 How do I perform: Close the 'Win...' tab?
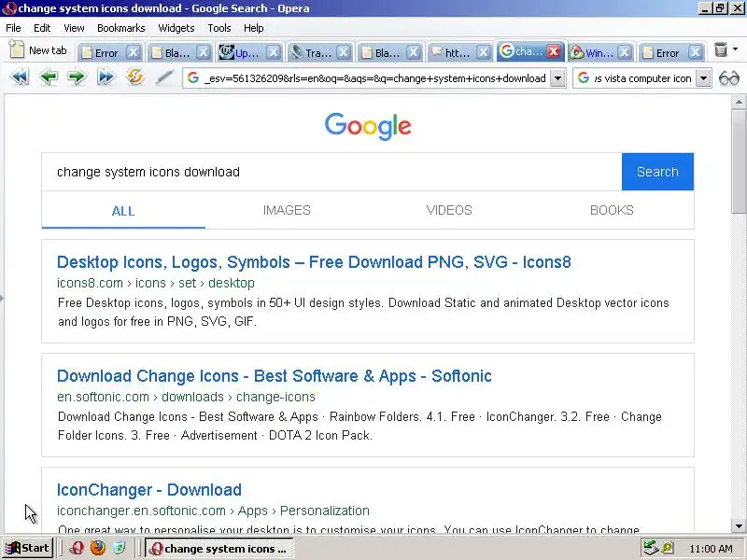(x=625, y=52)
